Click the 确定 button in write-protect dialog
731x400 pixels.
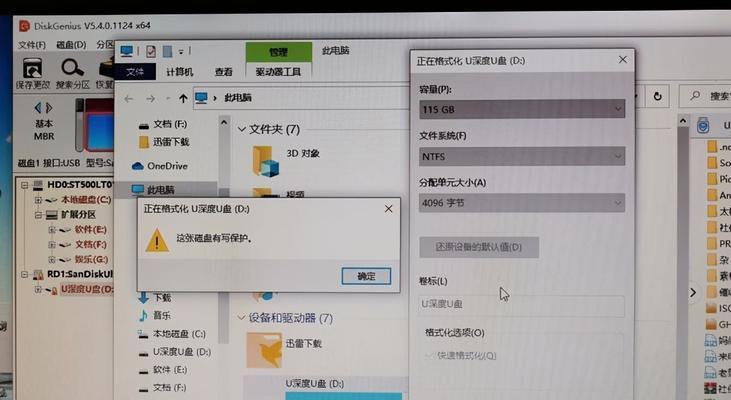point(366,276)
